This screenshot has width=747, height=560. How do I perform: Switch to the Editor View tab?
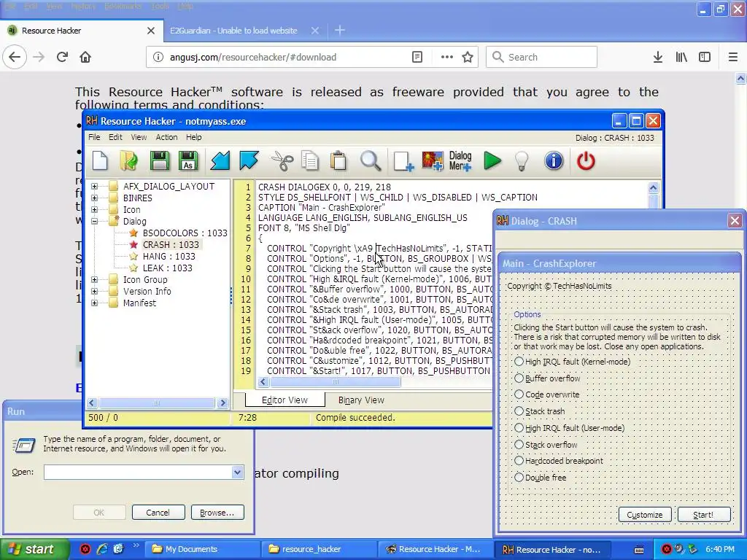285,400
